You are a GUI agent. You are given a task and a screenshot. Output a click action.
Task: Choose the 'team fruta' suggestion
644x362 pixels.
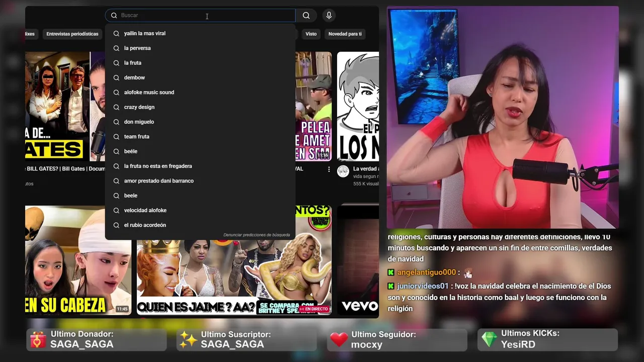click(x=200, y=137)
